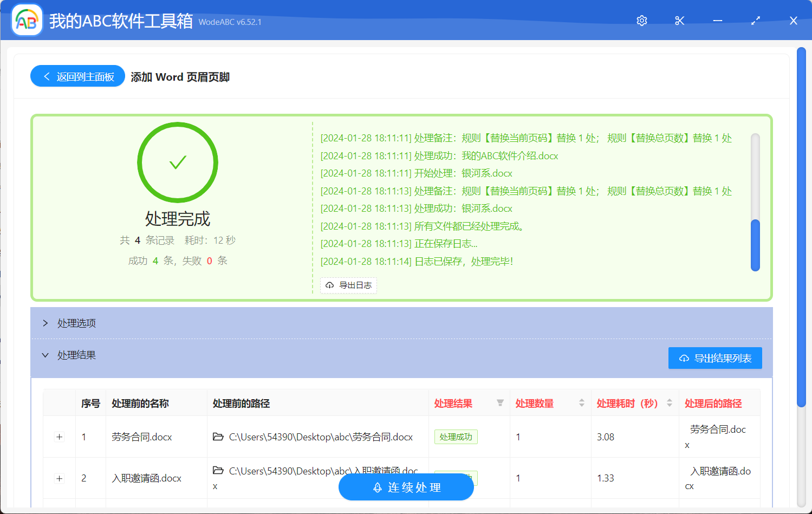This screenshot has height=514, width=812.
Task: Click the 连续处理 button at bottom
Action: 406,487
